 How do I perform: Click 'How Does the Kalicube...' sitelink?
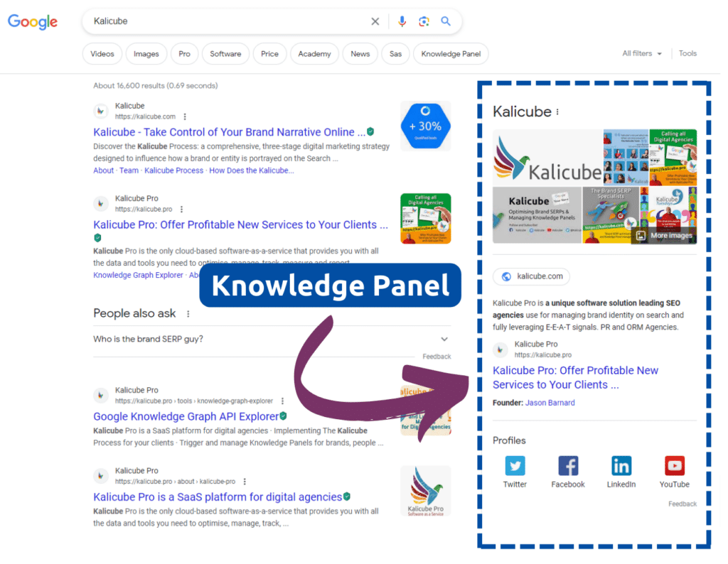pyautogui.click(x=251, y=170)
